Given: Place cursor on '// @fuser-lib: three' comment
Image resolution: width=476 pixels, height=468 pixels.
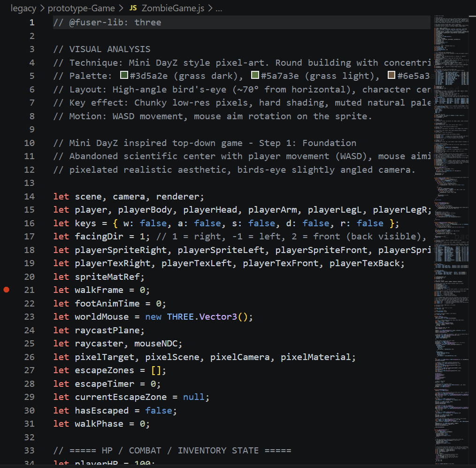Looking at the screenshot, I should point(107,23).
